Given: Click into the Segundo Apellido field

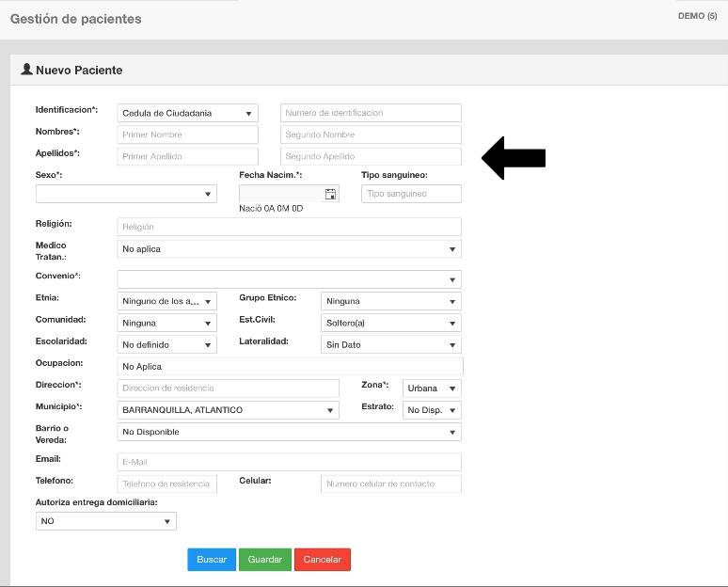Looking at the screenshot, I should (371, 156).
